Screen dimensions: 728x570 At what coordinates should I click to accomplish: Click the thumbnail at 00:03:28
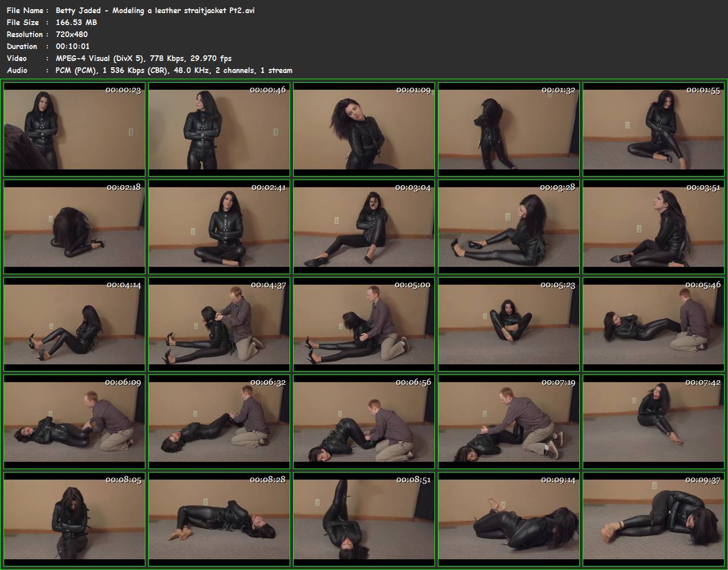coord(509,227)
